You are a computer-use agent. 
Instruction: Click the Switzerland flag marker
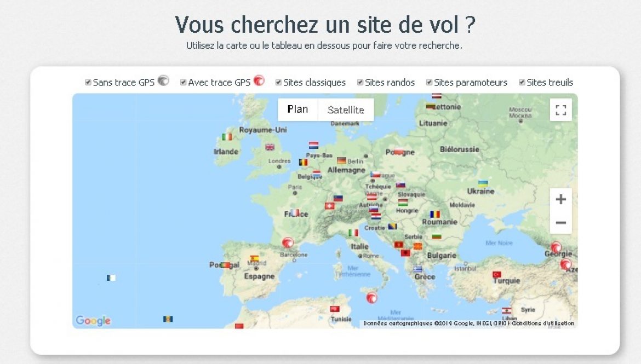click(x=330, y=206)
